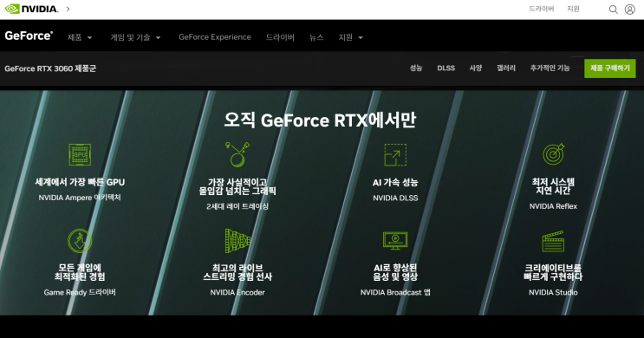Jump to 추가적인 기능 section
This screenshot has height=338, width=644.
coord(550,68)
